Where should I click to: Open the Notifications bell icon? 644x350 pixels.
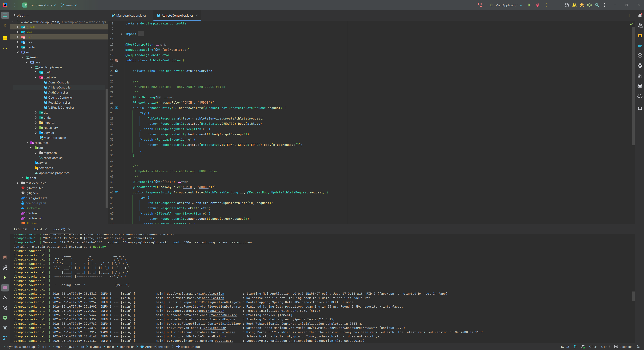[x=640, y=15]
